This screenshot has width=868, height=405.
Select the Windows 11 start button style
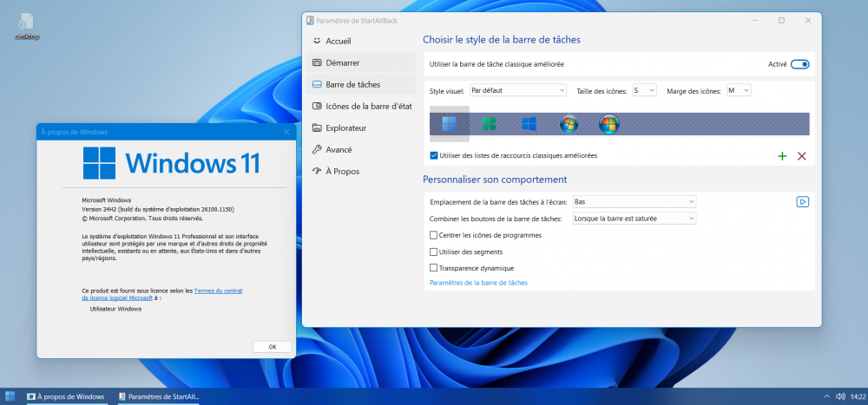450,124
